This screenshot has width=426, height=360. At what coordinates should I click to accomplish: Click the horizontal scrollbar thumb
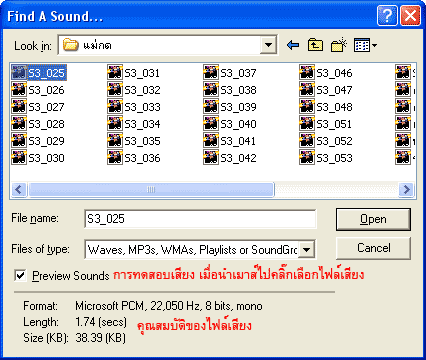[151, 190]
